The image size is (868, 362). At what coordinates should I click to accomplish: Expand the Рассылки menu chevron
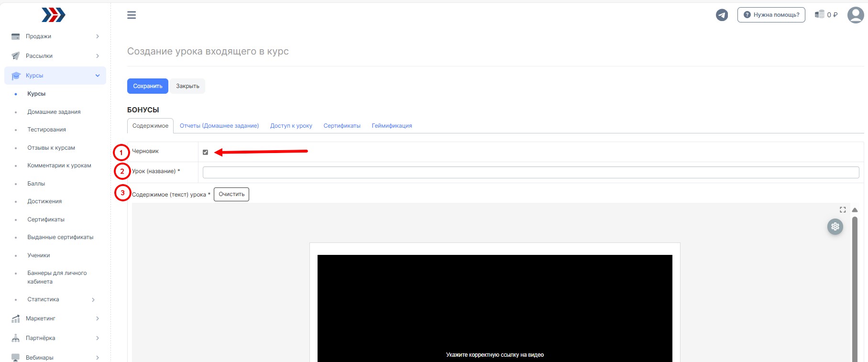98,56
